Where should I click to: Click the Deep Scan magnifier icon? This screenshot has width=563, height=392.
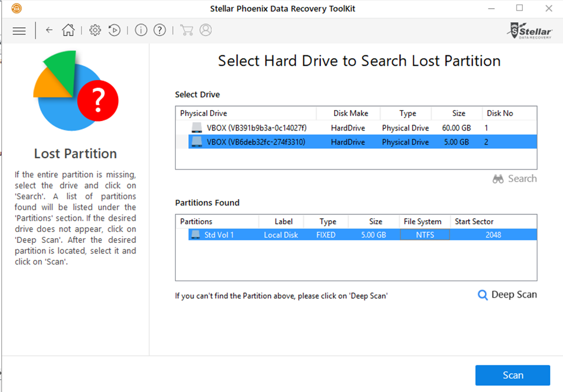[483, 295]
